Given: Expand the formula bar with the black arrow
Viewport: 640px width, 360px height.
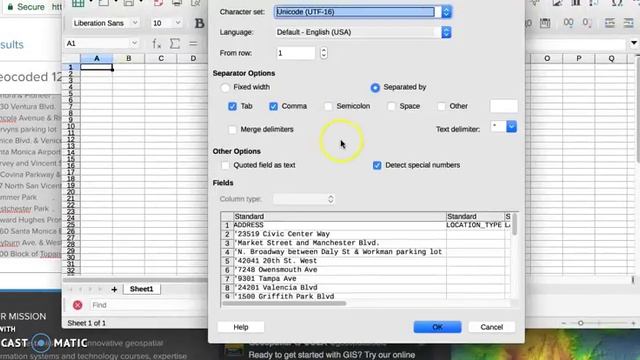Looking at the screenshot, I should click(x=633, y=43).
